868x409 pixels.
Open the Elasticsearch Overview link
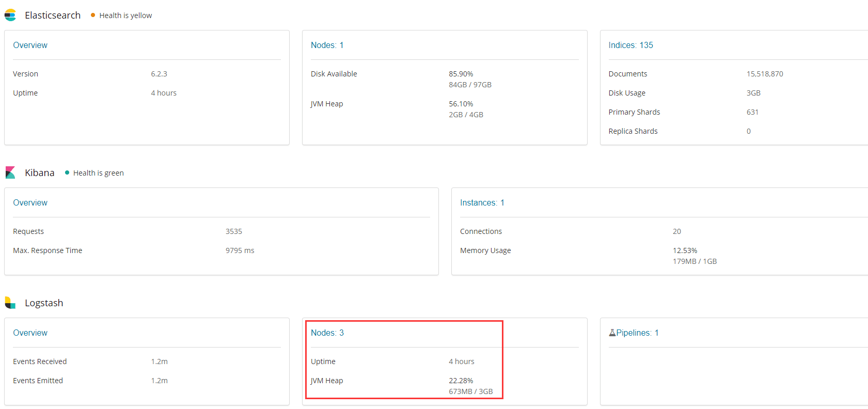(30, 45)
